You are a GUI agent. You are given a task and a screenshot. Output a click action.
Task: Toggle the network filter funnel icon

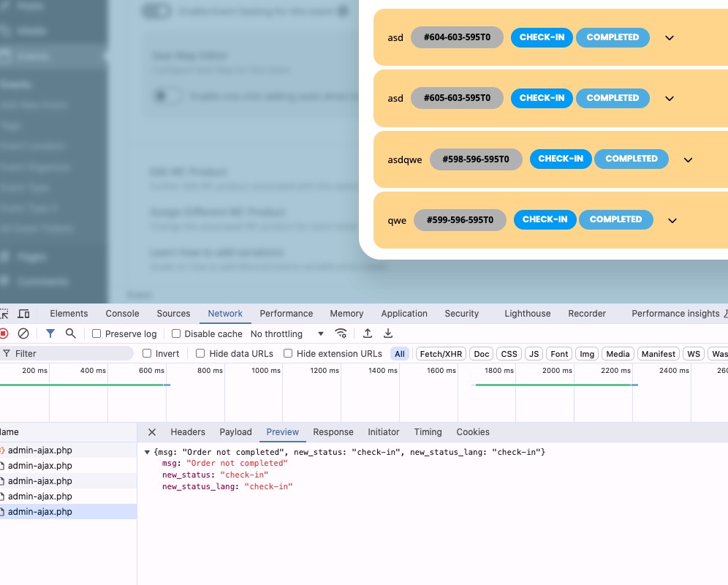[x=50, y=333]
